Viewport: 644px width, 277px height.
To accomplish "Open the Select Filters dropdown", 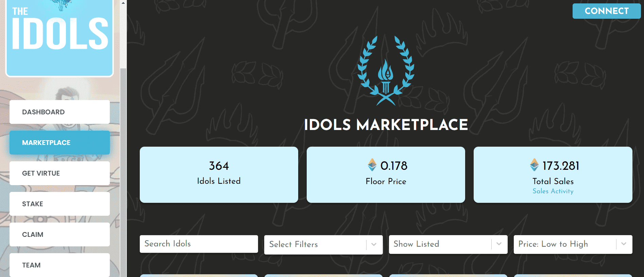I will pyautogui.click(x=323, y=244).
